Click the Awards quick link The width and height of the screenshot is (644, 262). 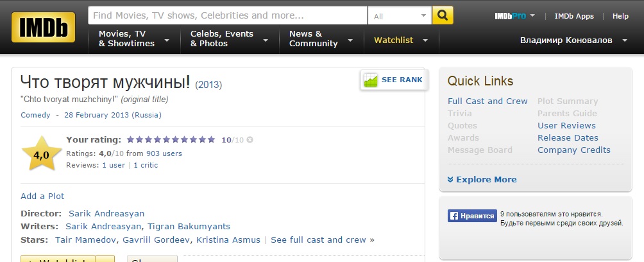(x=463, y=138)
